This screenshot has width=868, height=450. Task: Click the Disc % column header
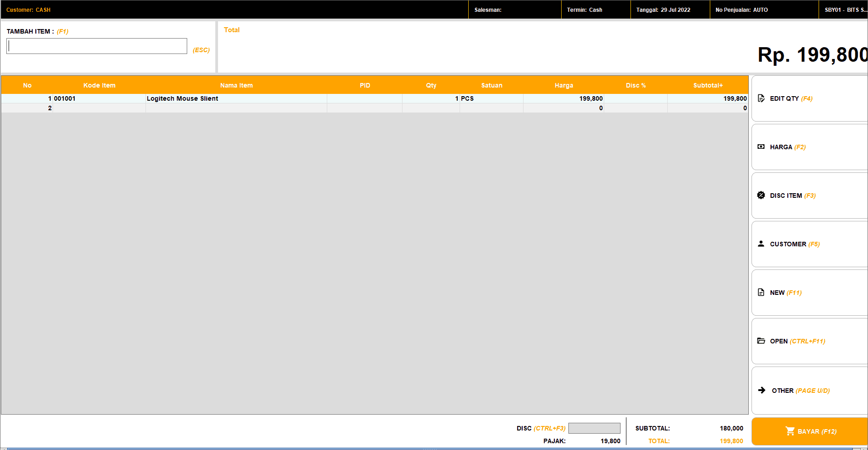[635, 85]
